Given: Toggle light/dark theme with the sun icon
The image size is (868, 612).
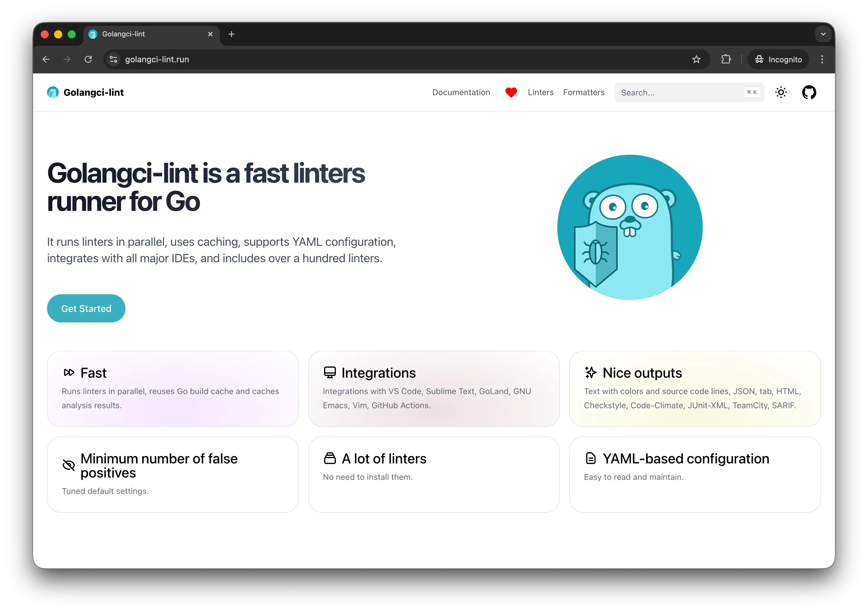Looking at the screenshot, I should [781, 92].
